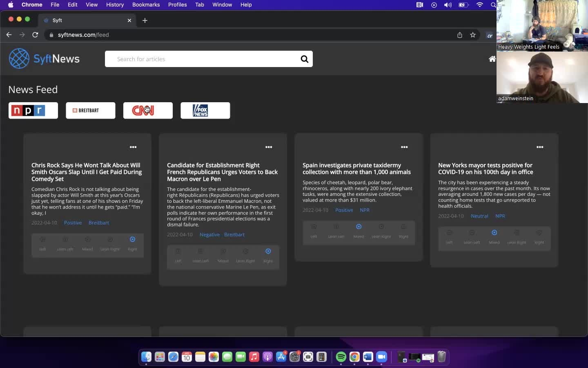
Task: Launch Safari from the dock
Action: [173, 357]
